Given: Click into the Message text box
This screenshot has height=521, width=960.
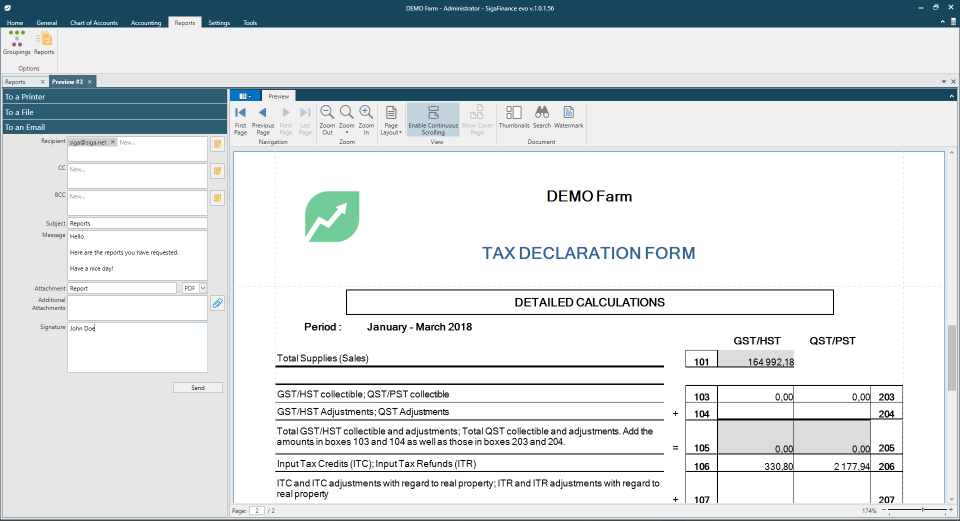Looking at the screenshot, I should 137,255.
